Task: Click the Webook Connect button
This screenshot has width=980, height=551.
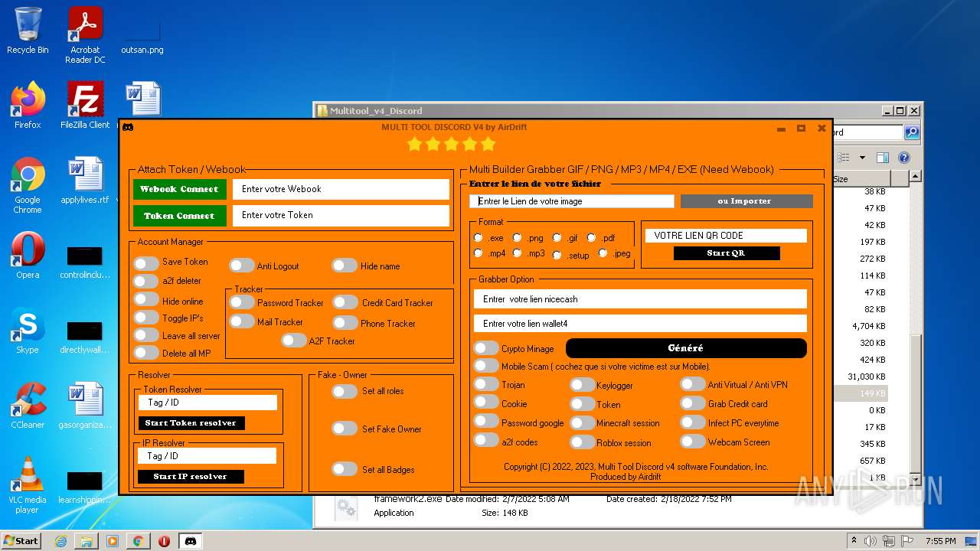Action: (x=180, y=189)
